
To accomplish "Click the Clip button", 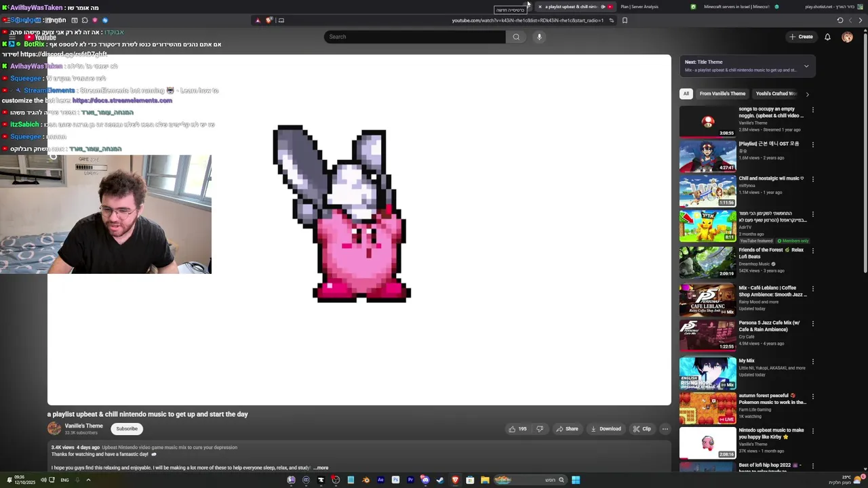I will tap(642, 428).
